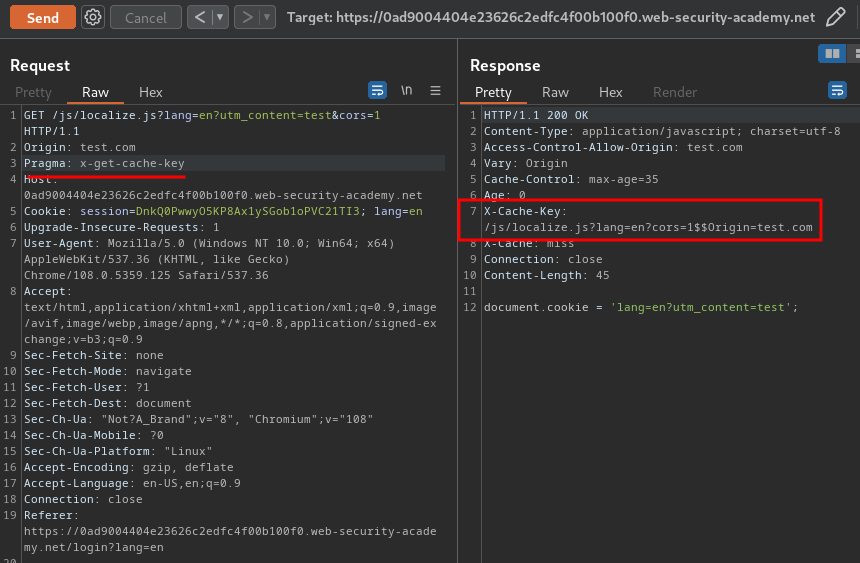Click the orange Send button
The height and width of the screenshot is (563, 860).
pos(43,18)
